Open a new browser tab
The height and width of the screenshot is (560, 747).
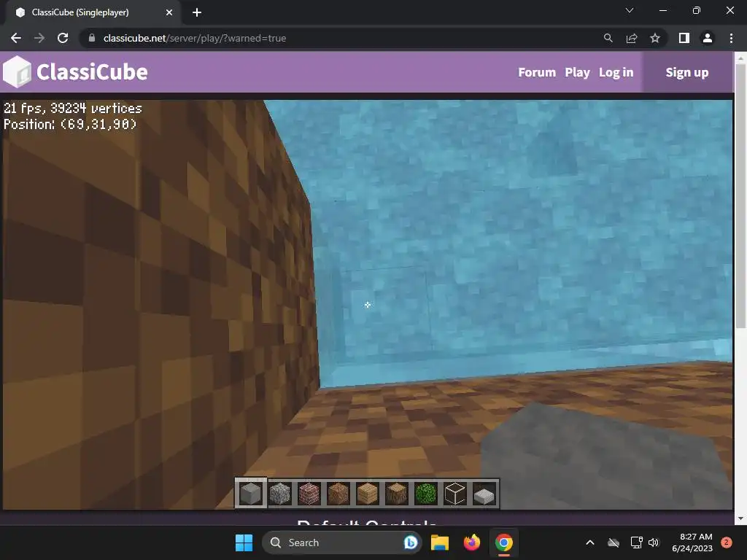pos(197,12)
